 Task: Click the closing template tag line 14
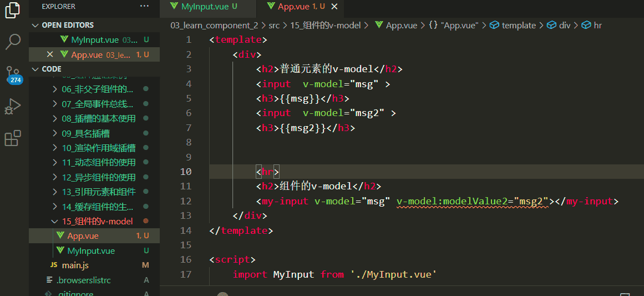click(241, 230)
